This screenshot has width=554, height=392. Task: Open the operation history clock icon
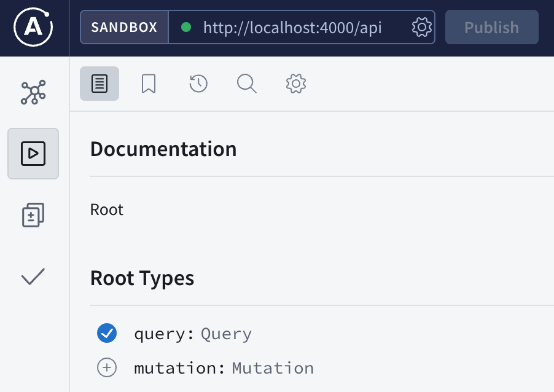tap(198, 84)
